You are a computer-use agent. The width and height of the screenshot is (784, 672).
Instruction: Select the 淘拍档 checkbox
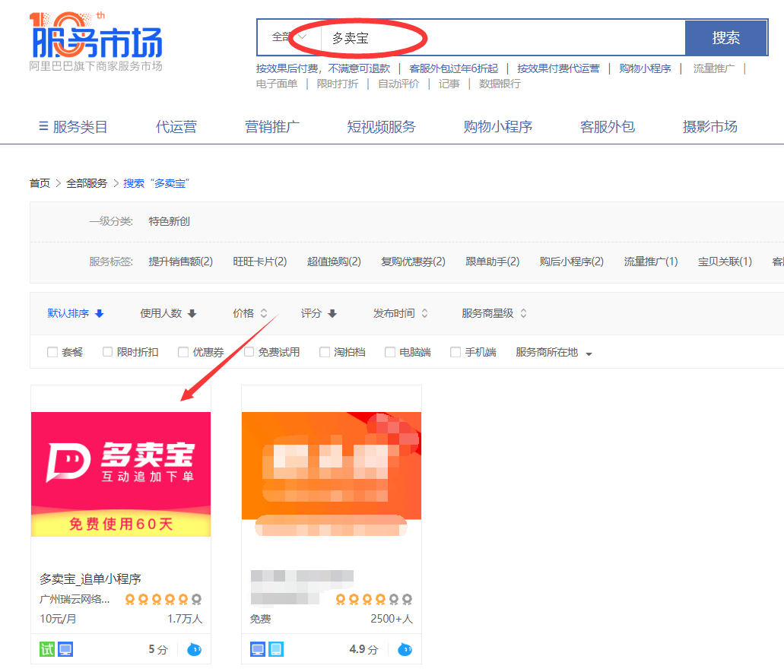click(325, 352)
